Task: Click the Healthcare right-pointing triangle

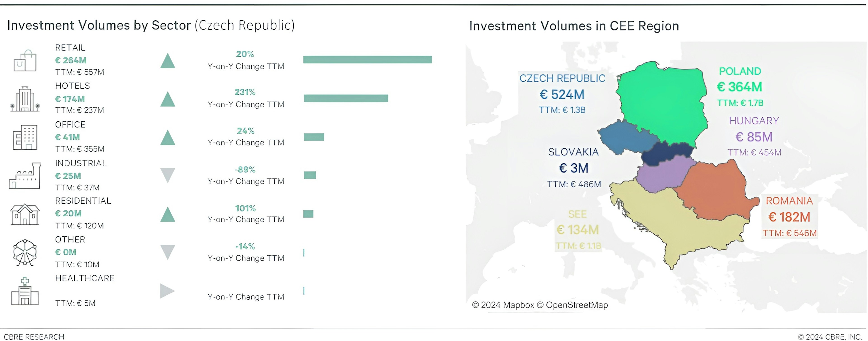Action: 167,291
